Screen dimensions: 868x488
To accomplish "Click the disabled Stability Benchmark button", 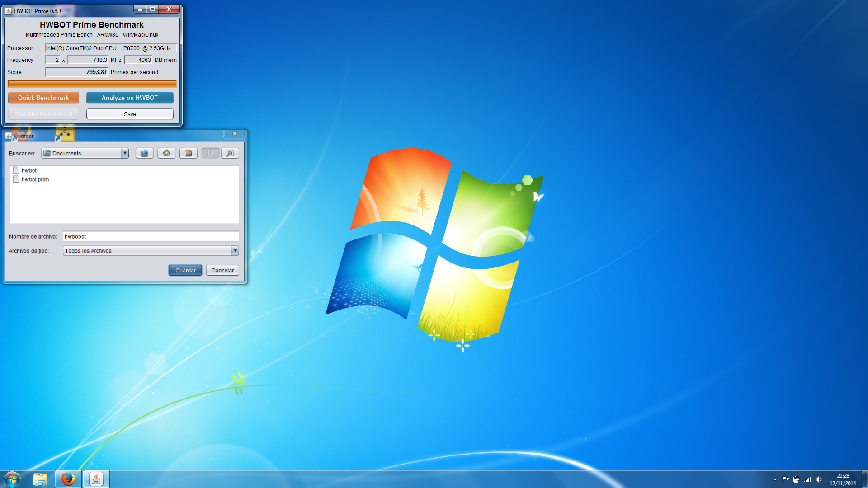I will (x=43, y=114).
